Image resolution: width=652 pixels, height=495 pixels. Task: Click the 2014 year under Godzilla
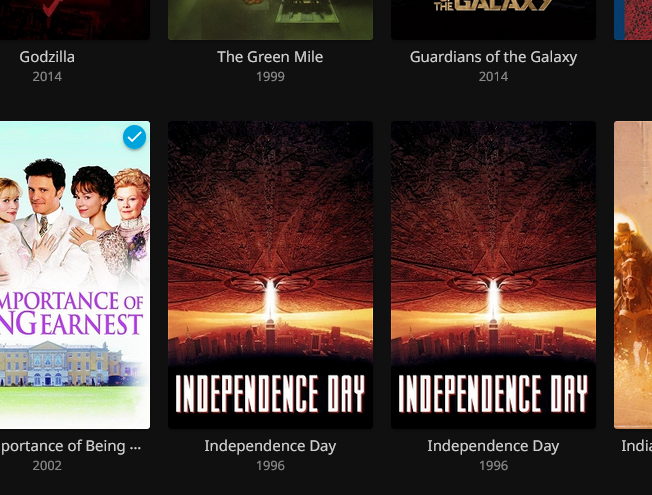(x=47, y=77)
